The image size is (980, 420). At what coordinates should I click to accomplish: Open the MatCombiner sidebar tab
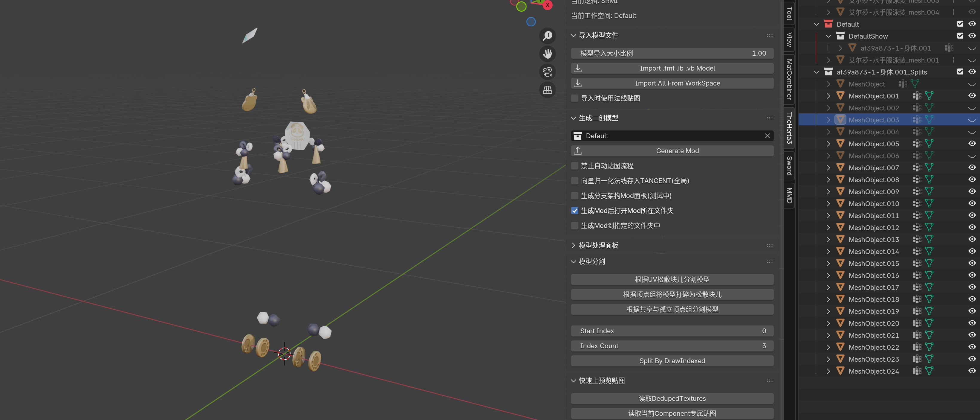point(789,79)
